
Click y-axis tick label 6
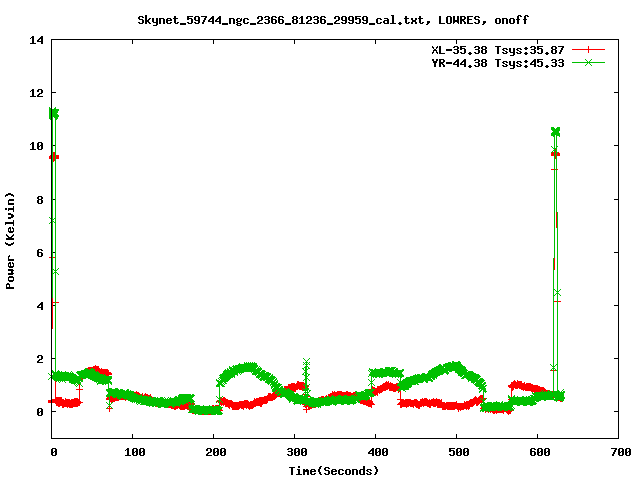[x=40, y=253]
